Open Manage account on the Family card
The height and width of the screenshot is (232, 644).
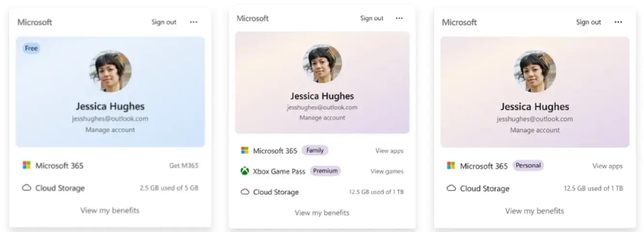point(322,118)
